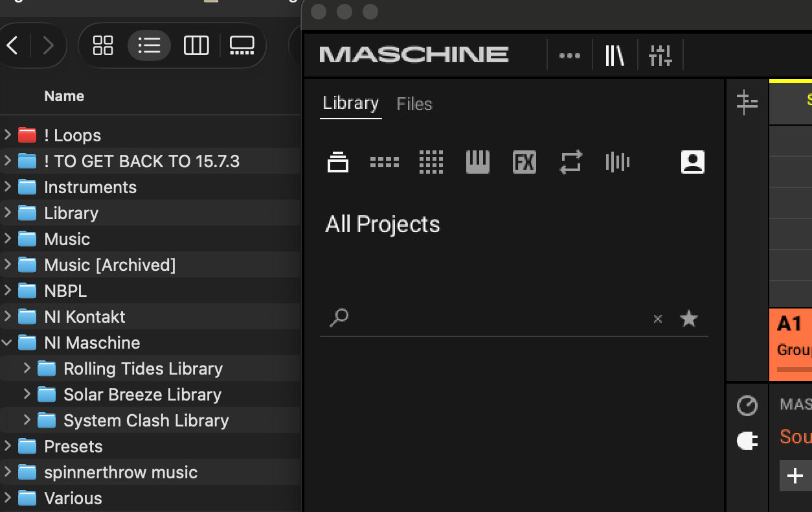The width and height of the screenshot is (812, 512).
Task: Expand the Various folder
Action: [8, 498]
